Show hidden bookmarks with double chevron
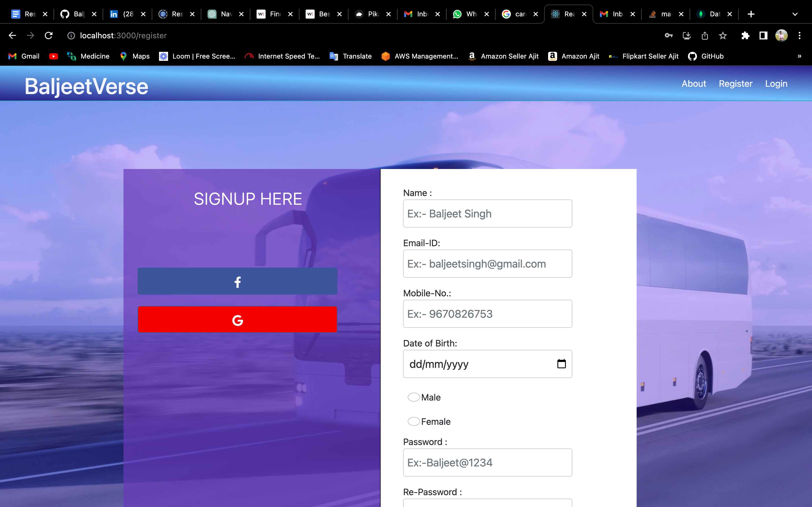Image resolution: width=812 pixels, height=507 pixels. [x=799, y=56]
